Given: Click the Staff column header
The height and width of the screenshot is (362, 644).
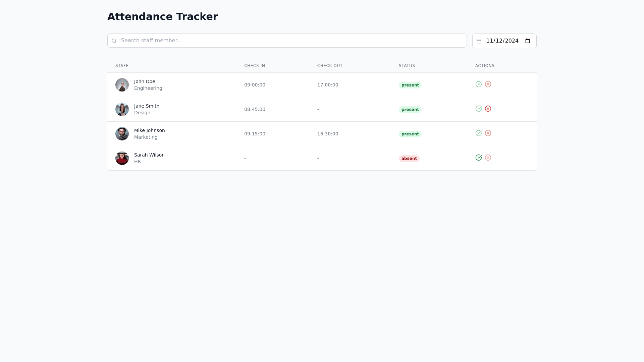Looking at the screenshot, I should click(x=122, y=66).
